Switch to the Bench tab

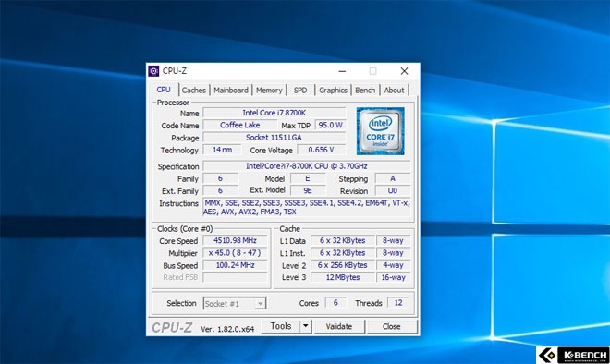coord(365,91)
